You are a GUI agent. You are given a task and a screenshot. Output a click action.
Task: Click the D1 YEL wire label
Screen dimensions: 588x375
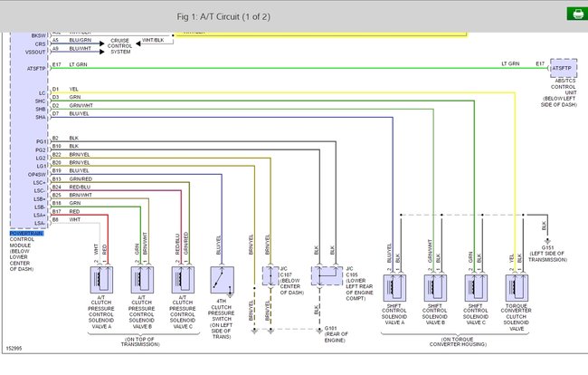[74, 89]
